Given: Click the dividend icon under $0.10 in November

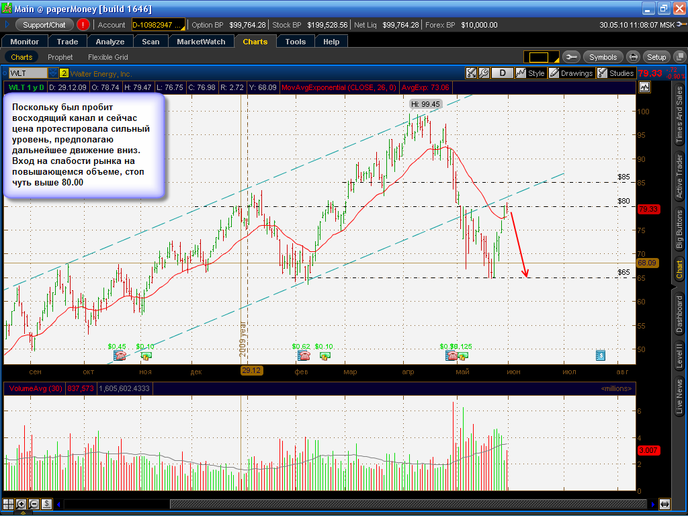Looking at the screenshot, I should [x=146, y=356].
